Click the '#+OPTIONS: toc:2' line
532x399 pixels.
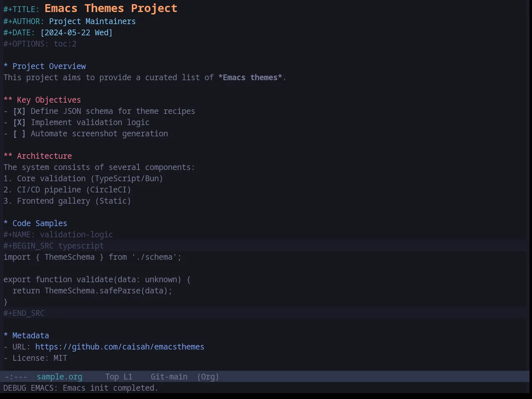[40, 44]
